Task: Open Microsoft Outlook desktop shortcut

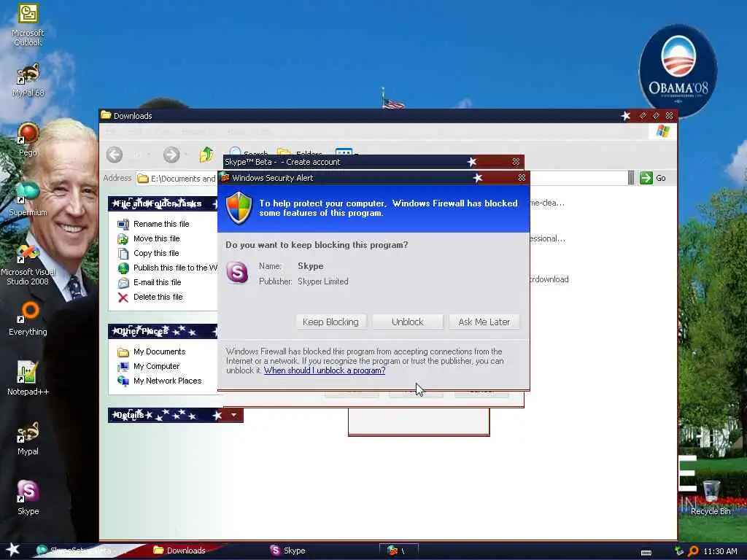Action: pyautogui.click(x=28, y=25)
